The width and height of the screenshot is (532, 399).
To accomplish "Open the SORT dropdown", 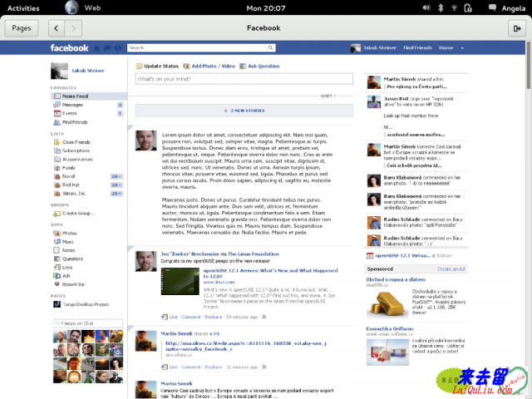I will point(328,96).
